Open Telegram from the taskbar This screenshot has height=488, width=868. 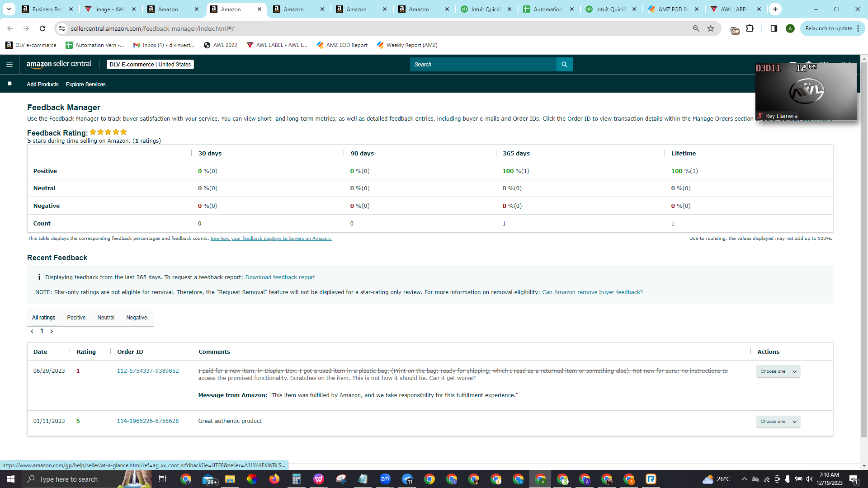pos(407,479)
